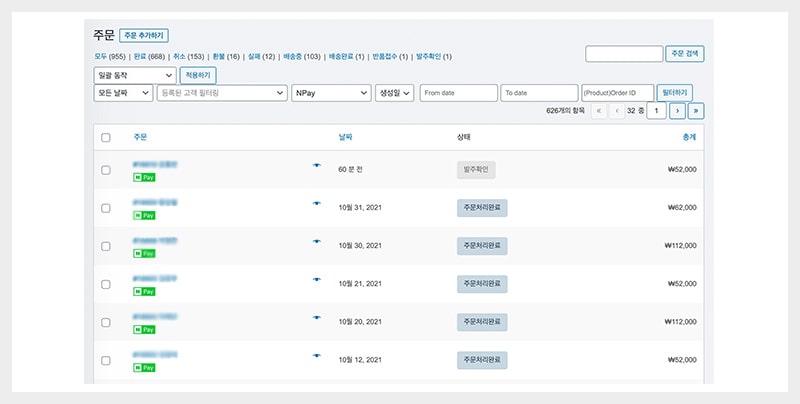The height and width of the screenshot is (404, 800).
Task: Preview the order dated 10월 31, 2021
Action: coord(317,203)
